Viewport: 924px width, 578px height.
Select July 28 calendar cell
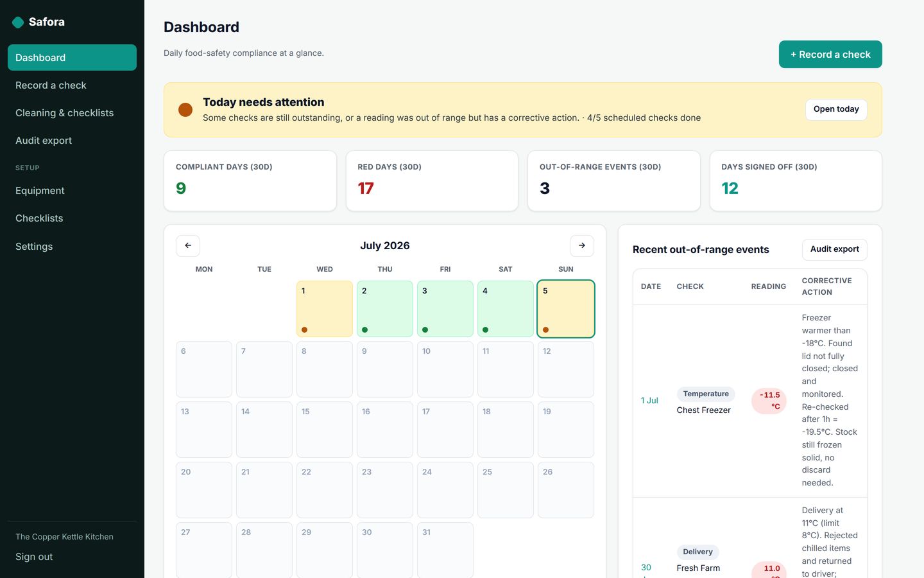coord(264,550)
